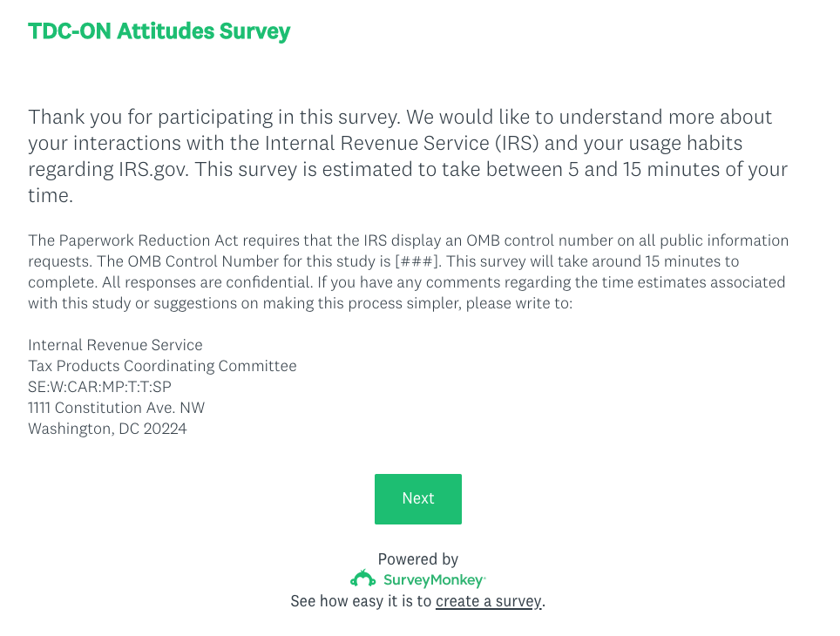
Task: Click the 'Washington, DC 20224' line
Action: tap(107, 429)
